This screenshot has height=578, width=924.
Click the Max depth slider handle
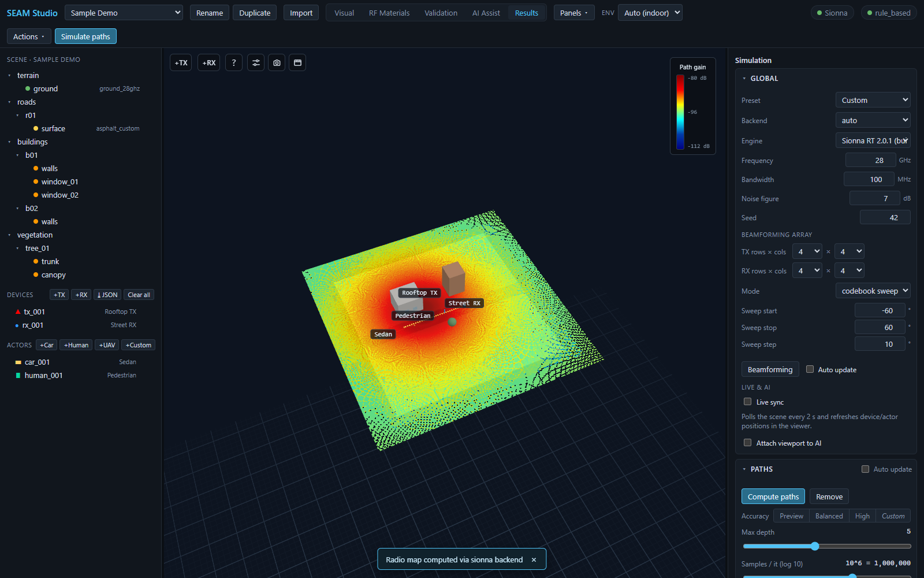point(815,546)
